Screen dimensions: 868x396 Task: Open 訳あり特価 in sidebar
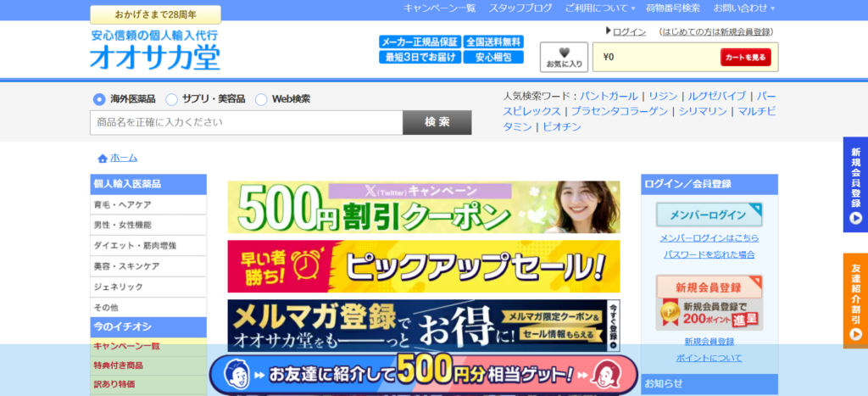pyautogui.click(x=148, y=384)
